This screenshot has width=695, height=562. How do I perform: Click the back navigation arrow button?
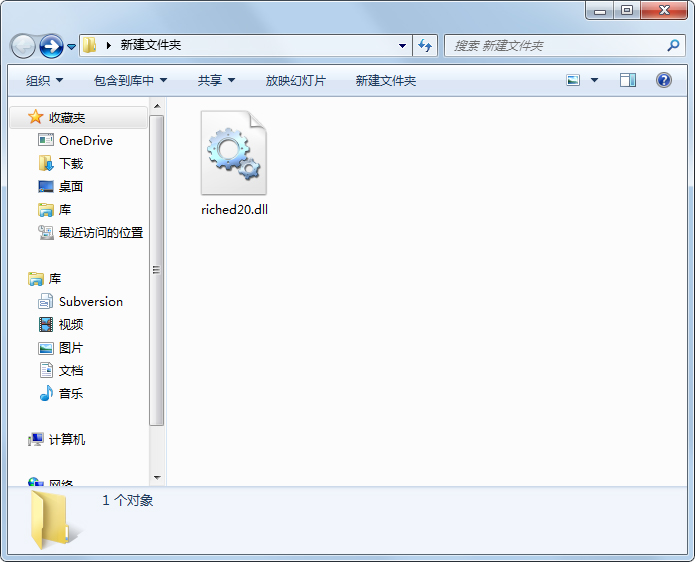click(24, 46)
